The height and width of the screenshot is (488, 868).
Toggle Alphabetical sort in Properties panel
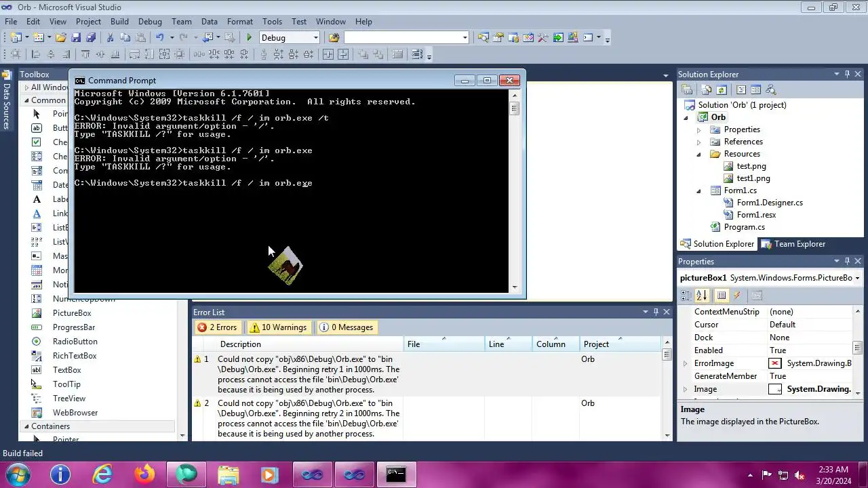[x=702, y=296]
